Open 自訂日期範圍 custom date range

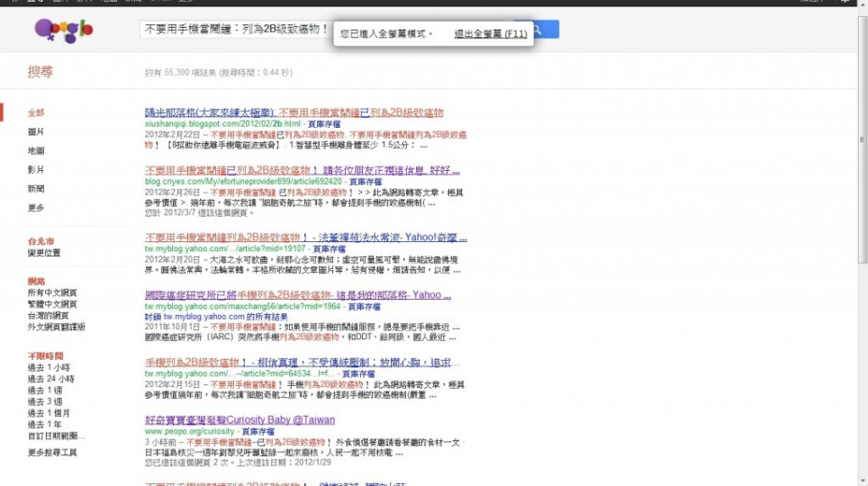tap(55, 436)
